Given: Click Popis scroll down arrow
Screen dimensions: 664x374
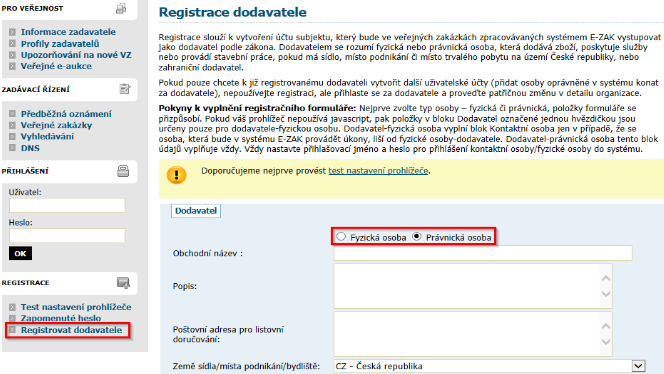Looking at the screenshot, I should [x=606, y=294].
